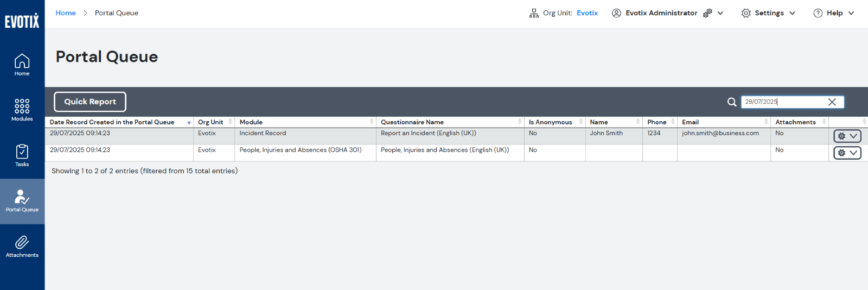868x290 pixels.
Task: Sort table by Questionnaire Name header
Action: click(x=412, y=122)
